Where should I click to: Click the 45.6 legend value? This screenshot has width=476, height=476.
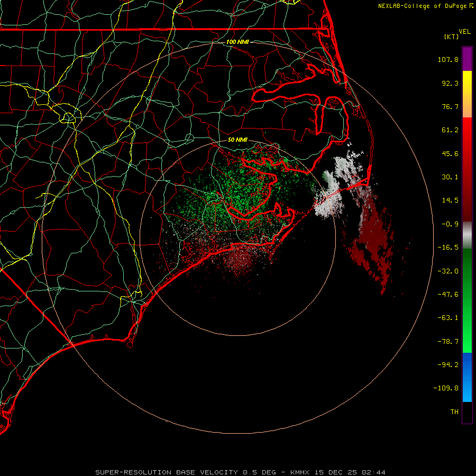[x=450, y=153]
